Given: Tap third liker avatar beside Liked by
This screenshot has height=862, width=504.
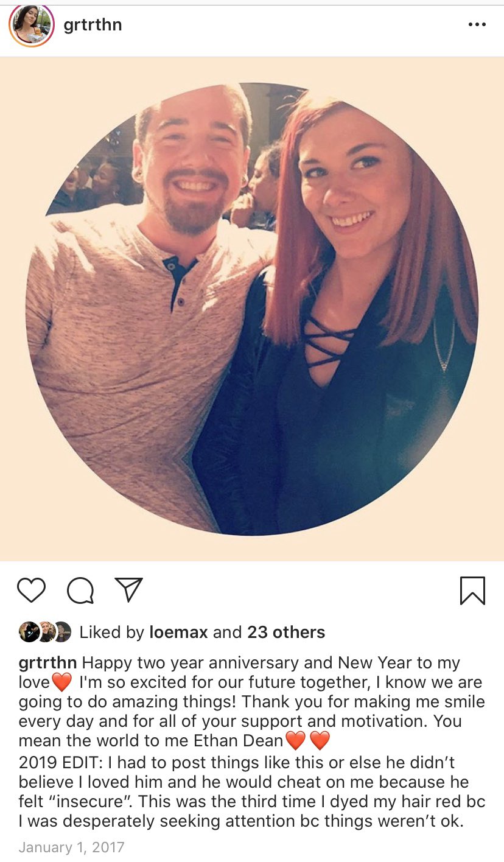Looking at the screenshot, I should [x=61, y=632].
